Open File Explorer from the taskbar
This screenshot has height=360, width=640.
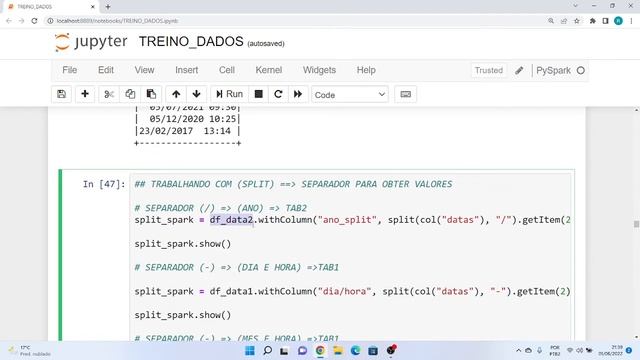(338, 351)
